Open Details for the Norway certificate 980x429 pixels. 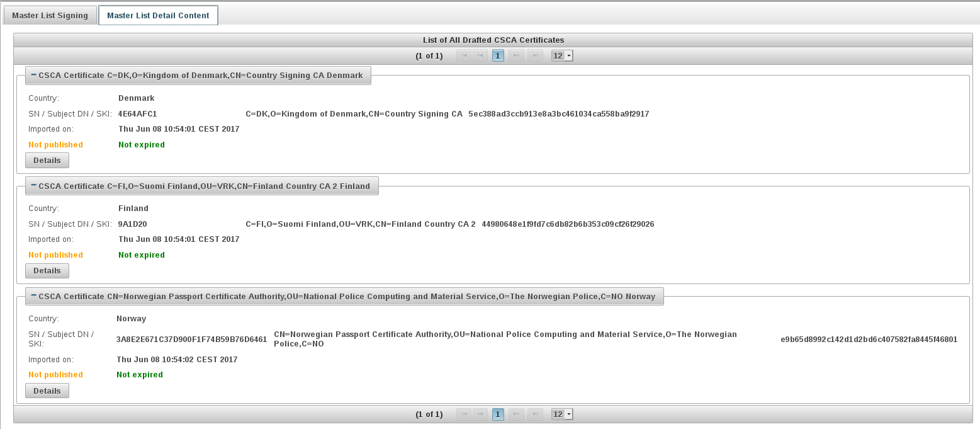pos(47,391)
